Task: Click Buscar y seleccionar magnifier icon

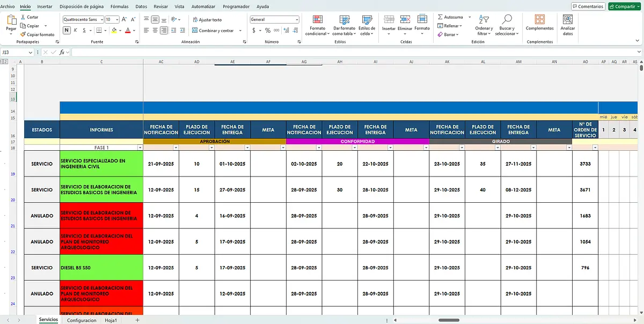Action: [x=507, y=20]
